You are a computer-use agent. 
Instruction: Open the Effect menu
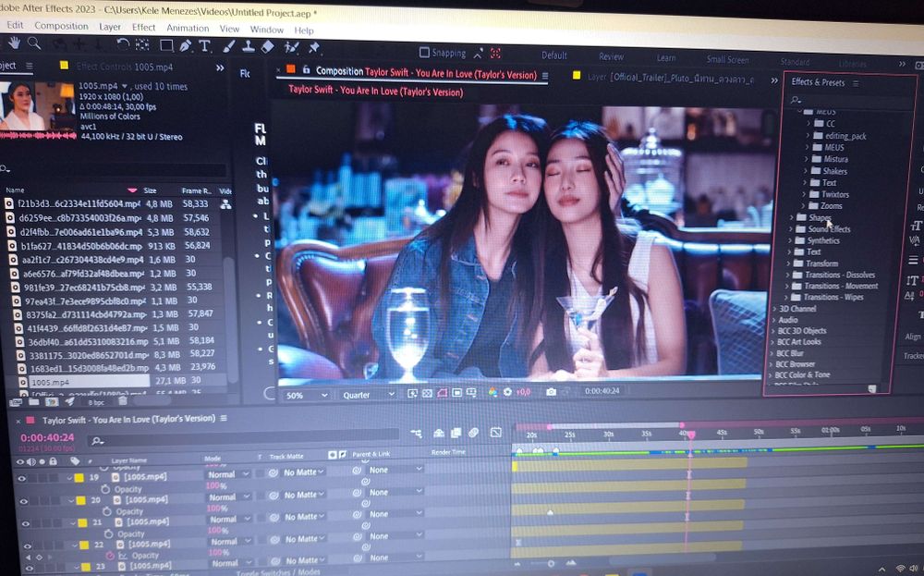point(143,28)
